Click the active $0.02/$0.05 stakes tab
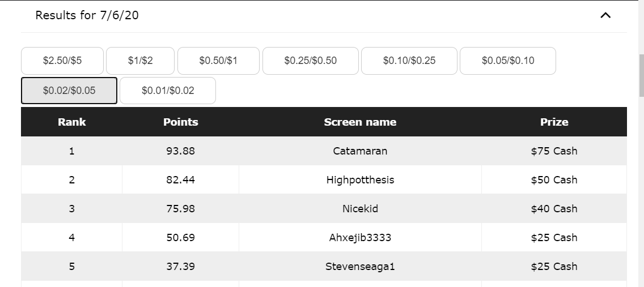Screen dimensions: 644x287 (69, 91)
